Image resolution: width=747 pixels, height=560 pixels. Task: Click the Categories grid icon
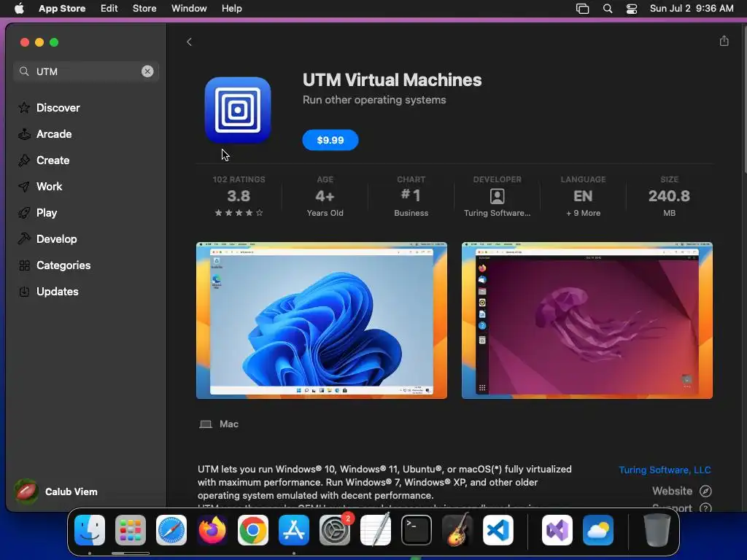[24, 265]
